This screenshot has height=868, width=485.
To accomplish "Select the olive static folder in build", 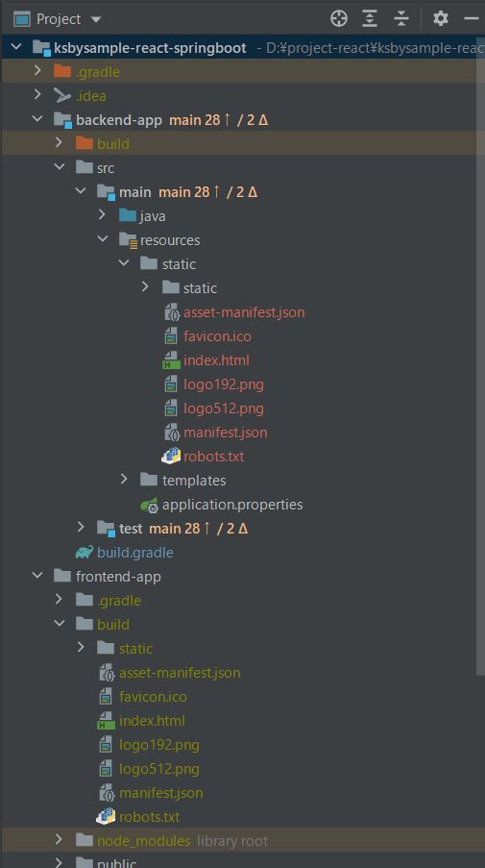I will [x=135, y=648].
